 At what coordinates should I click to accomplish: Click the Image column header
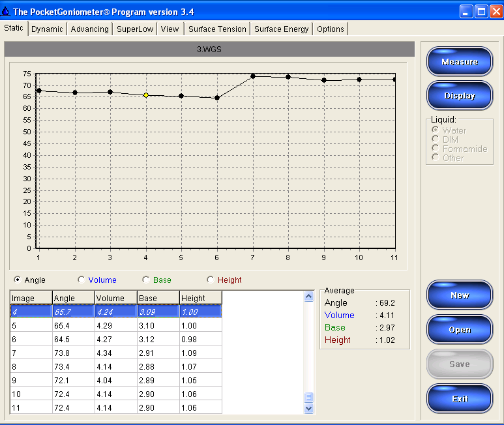tap(31, 298)
